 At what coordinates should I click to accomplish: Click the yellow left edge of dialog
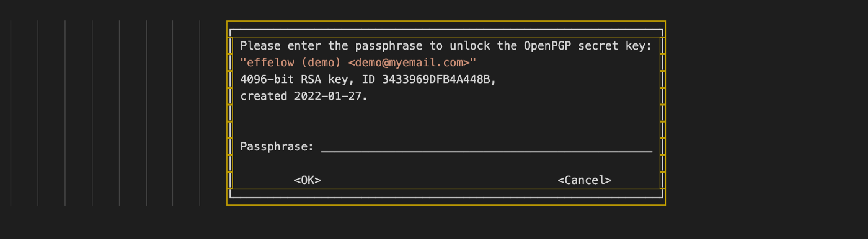(x=227, y=113)
